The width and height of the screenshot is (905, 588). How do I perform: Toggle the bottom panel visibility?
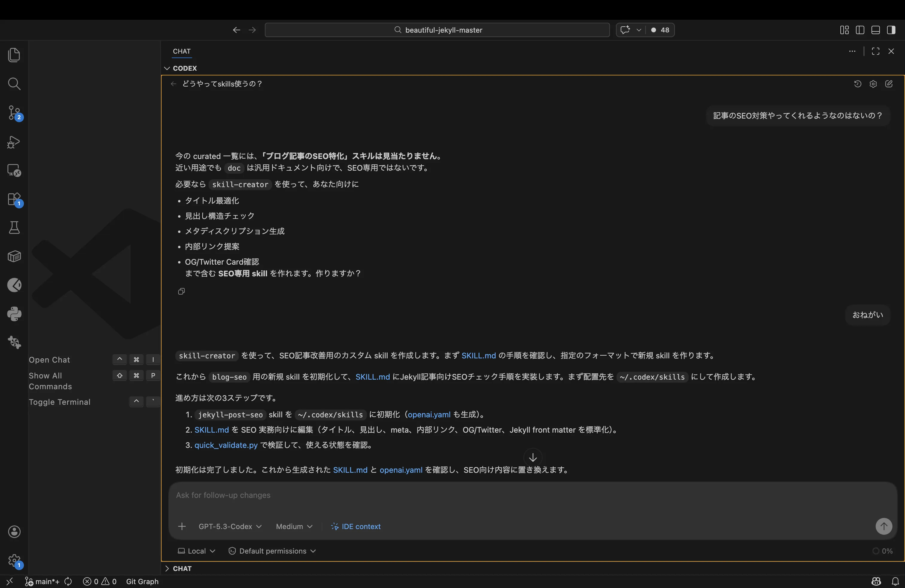pos(875,30)
